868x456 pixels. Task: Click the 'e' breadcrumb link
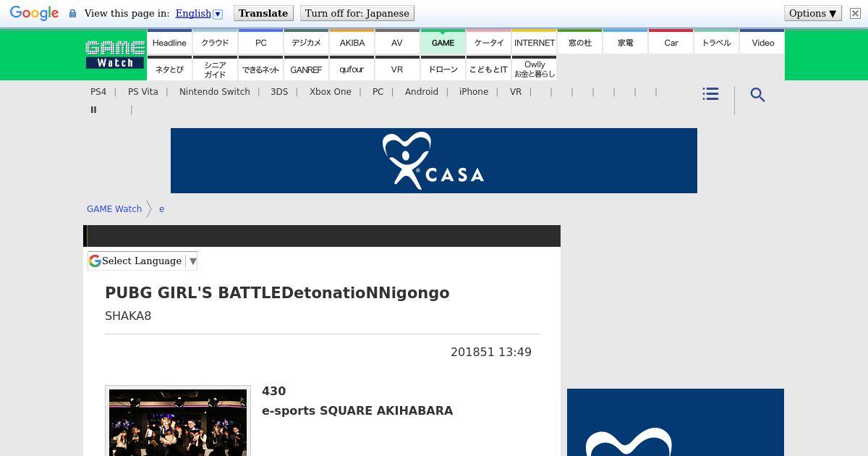(x=161, y=209)
